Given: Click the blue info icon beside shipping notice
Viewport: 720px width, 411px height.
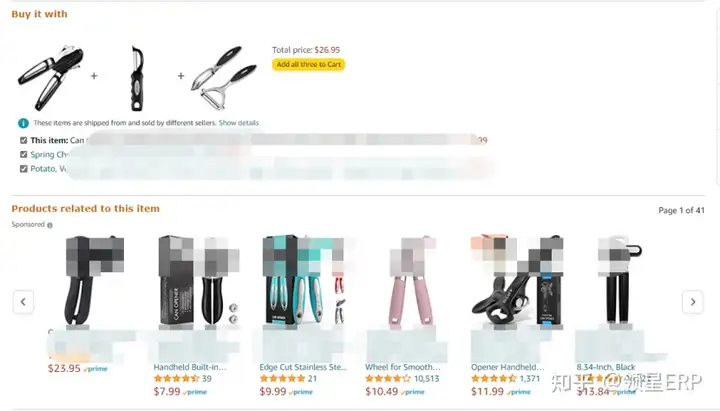Looking at the screenshot, I should click(23, 123).
